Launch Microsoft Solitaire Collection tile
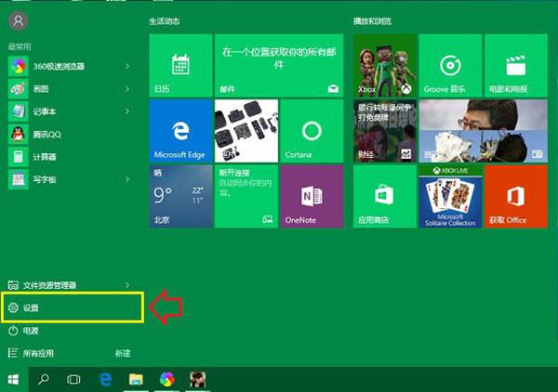Image resolution: width=558 pixels, height=392 pixels. pyautogui.click(x=450, y=196)
